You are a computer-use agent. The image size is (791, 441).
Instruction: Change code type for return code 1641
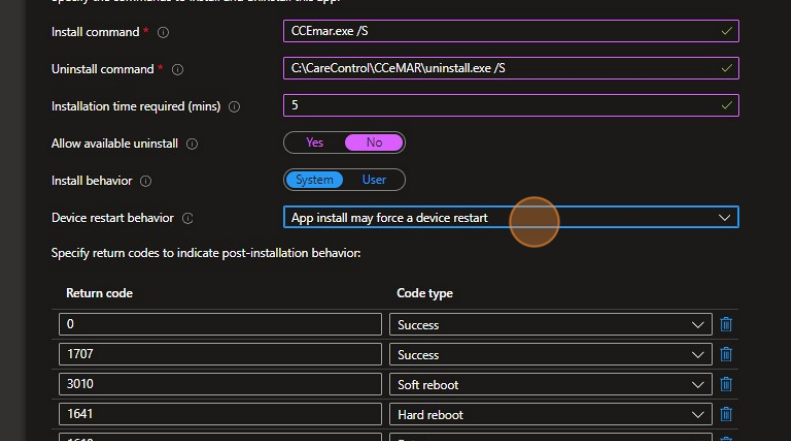[550, 415]
